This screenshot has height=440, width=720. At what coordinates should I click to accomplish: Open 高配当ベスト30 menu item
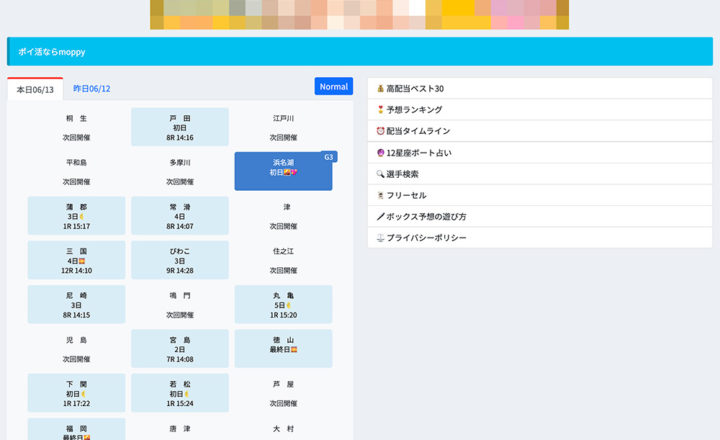540,88
